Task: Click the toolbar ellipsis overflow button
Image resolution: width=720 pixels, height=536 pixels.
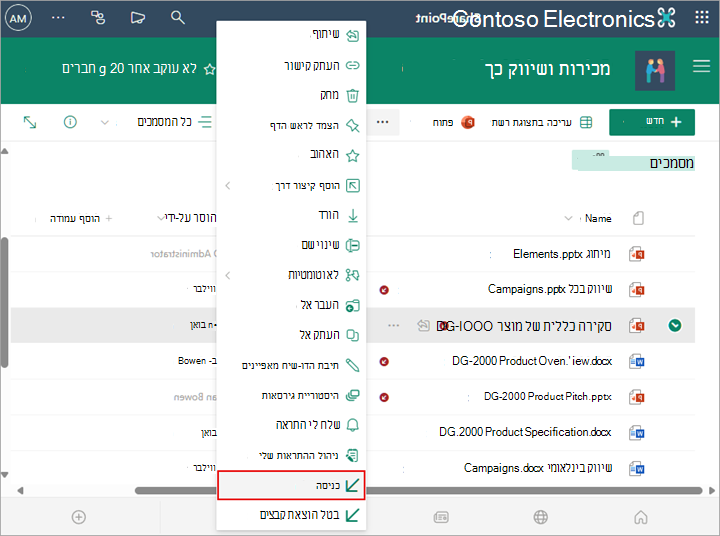Action: 382,122
